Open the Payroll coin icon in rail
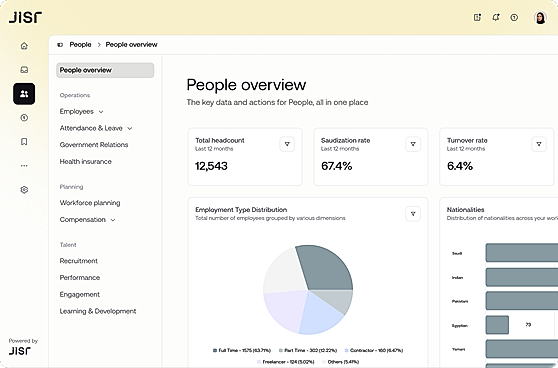Viewport: 558px width, 368px height. coord(24,118)
